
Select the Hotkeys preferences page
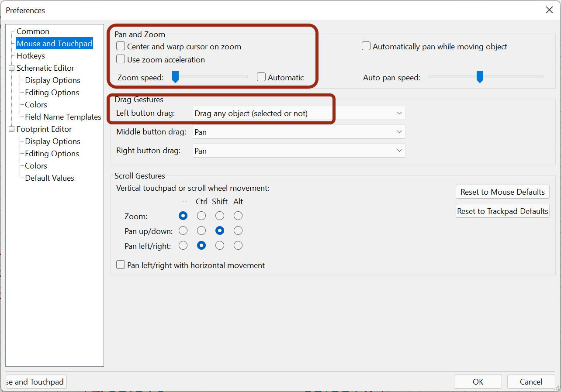point(31,56)
